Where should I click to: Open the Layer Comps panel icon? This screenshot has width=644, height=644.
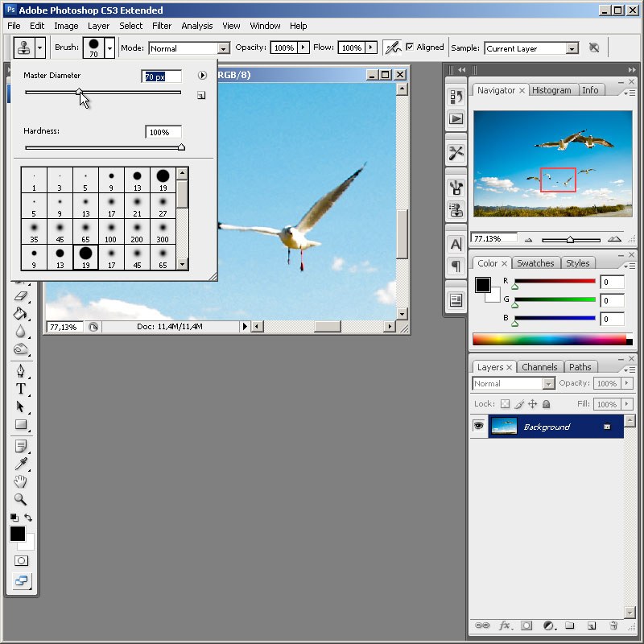pos(456,300)
